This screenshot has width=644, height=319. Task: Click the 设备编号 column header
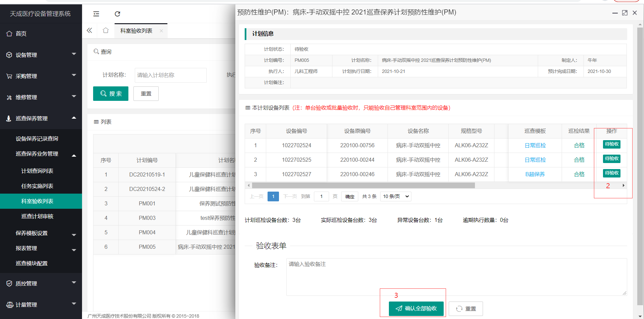pyautogui.click(x=296, y=131)
